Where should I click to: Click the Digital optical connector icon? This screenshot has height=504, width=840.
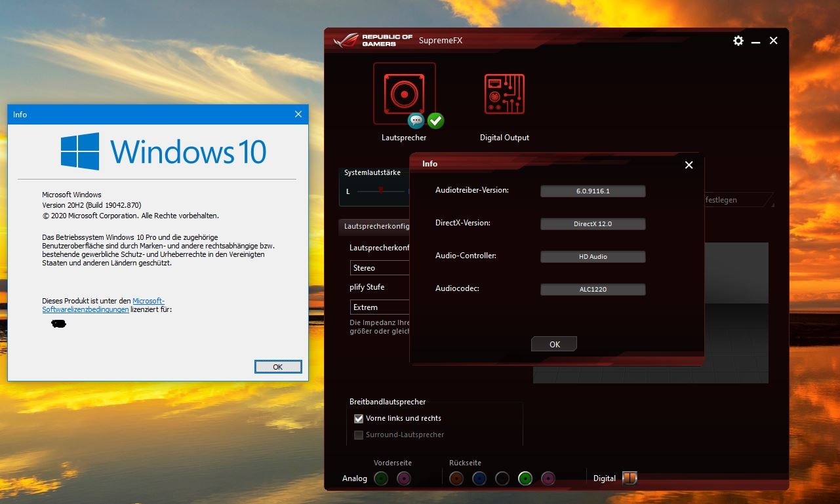pyautogui.click(x=630, y=478)
